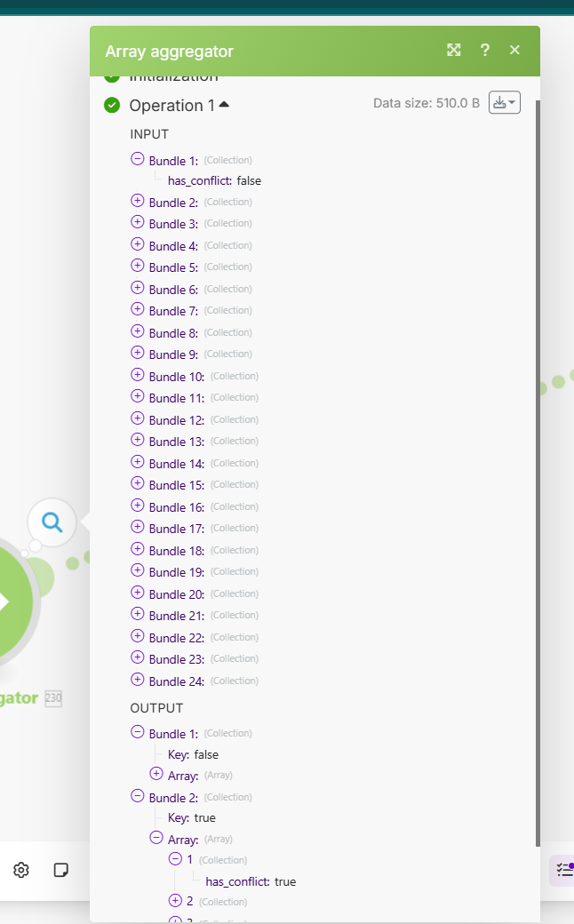Collapse OUTPUT Bundle 2

[x=138, y=796]
